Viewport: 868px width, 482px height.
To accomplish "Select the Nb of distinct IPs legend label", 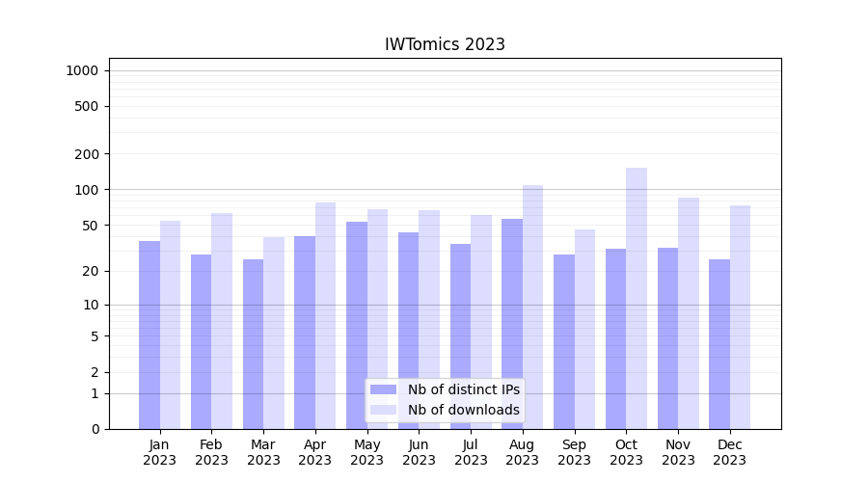I will [x=463, y=389].
